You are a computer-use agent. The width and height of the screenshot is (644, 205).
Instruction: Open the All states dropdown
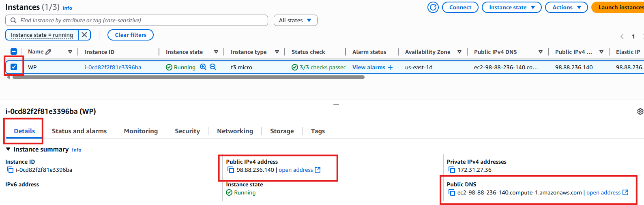[296, 20]
